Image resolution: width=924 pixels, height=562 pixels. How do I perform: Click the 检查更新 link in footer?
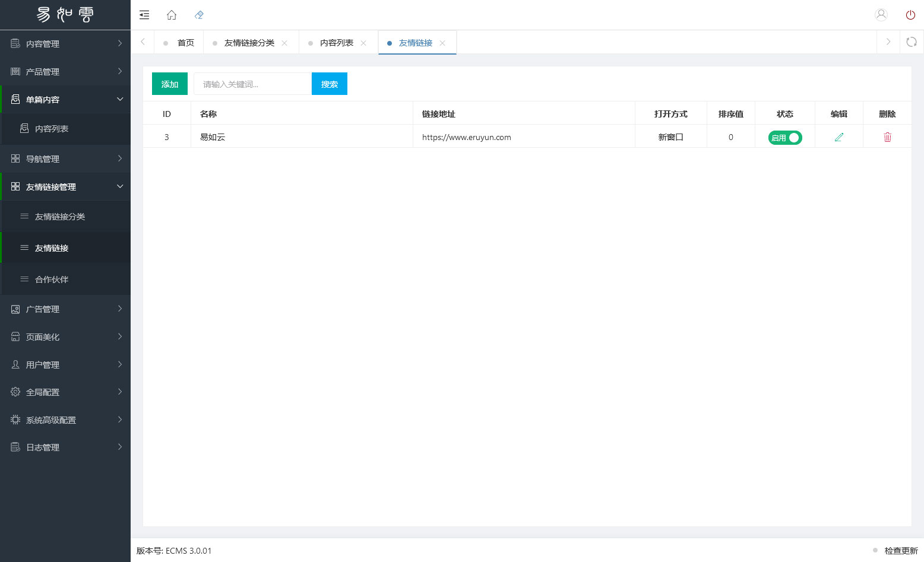(901, 551)
